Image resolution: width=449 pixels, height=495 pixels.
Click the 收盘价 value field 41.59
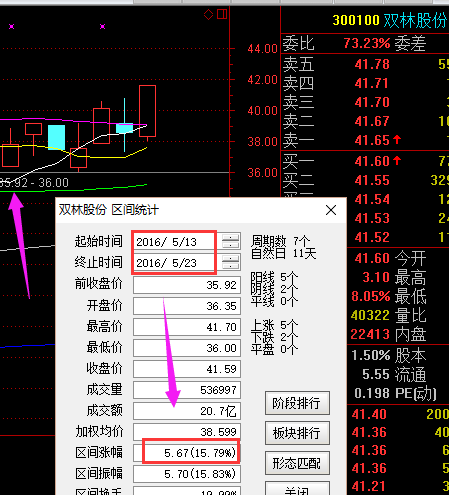187,369
